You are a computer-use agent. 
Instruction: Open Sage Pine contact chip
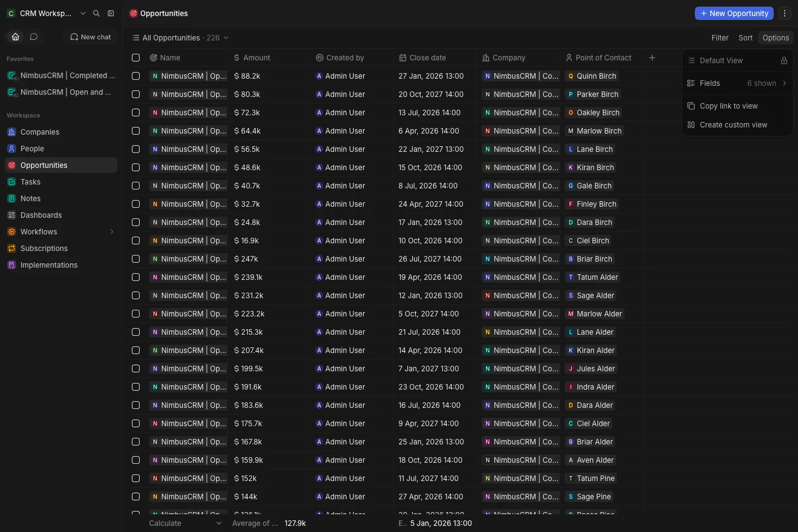(589, 497)
